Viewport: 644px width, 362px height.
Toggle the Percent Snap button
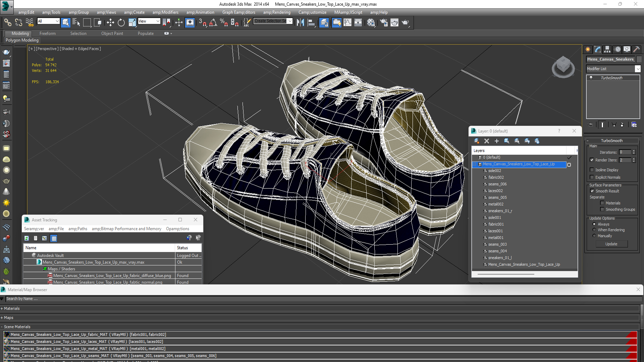(224, 22)
